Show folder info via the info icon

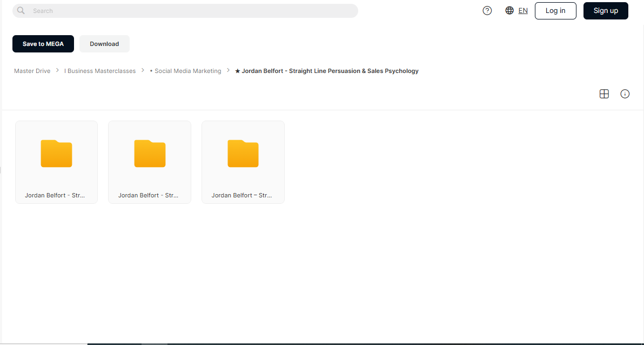coord(625,94)
